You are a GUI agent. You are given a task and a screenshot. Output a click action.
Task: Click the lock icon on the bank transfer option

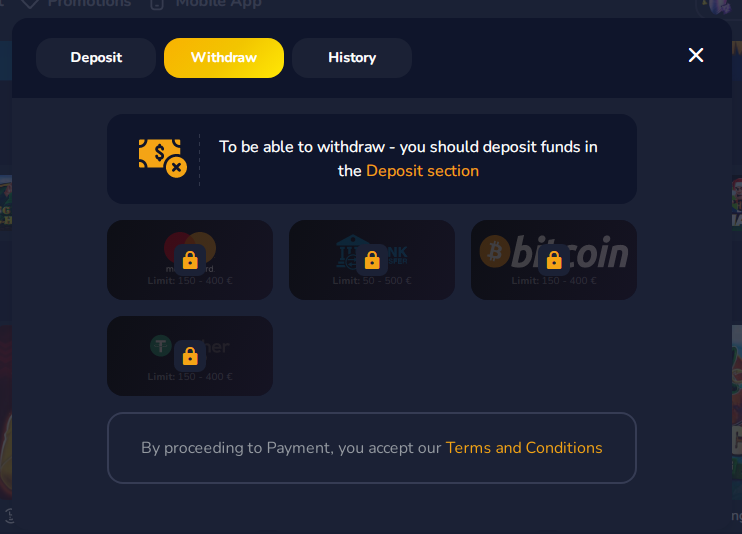coord(372,260)
